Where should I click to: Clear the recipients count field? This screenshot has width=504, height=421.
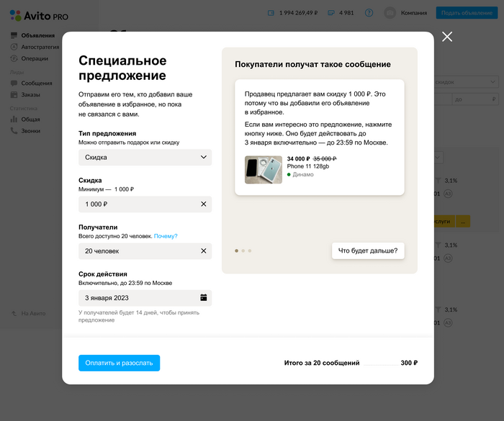pyautogui.click(x=204, y=251)
